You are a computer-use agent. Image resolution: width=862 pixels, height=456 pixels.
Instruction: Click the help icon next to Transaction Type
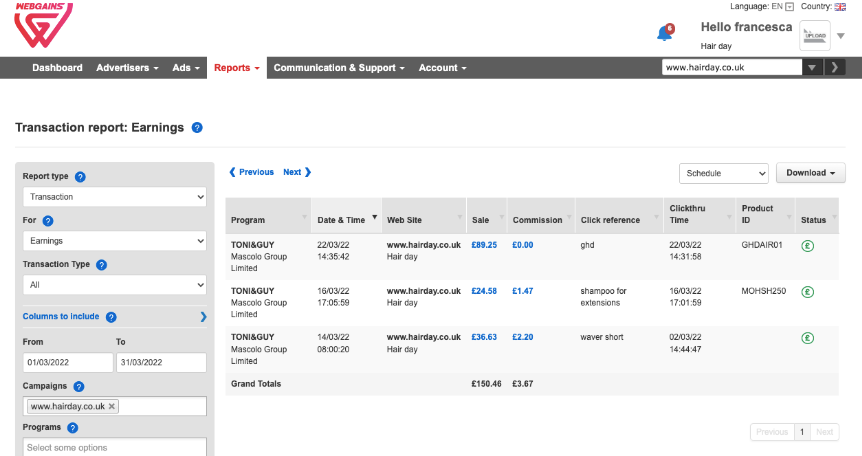point(101,265)
